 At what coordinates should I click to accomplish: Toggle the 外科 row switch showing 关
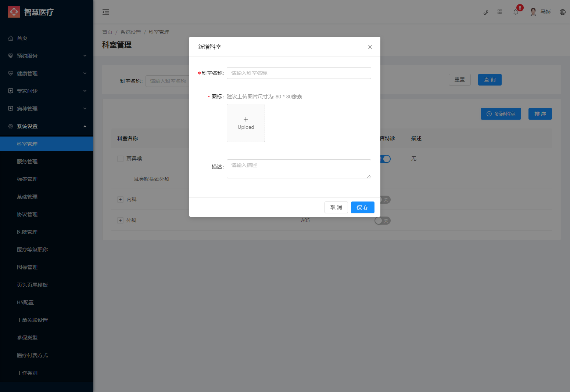coord(383,221)
